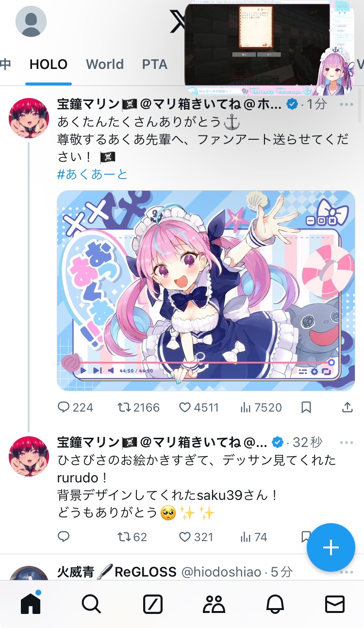The image size is (364, 628).
Task: Open the Messages envelope icon
Action: pos(334,604)
